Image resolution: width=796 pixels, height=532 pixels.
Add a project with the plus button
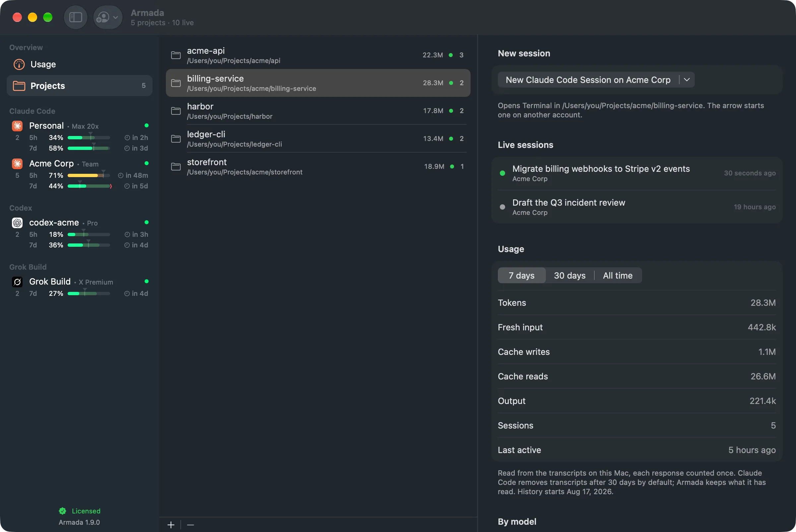[171, 524]
